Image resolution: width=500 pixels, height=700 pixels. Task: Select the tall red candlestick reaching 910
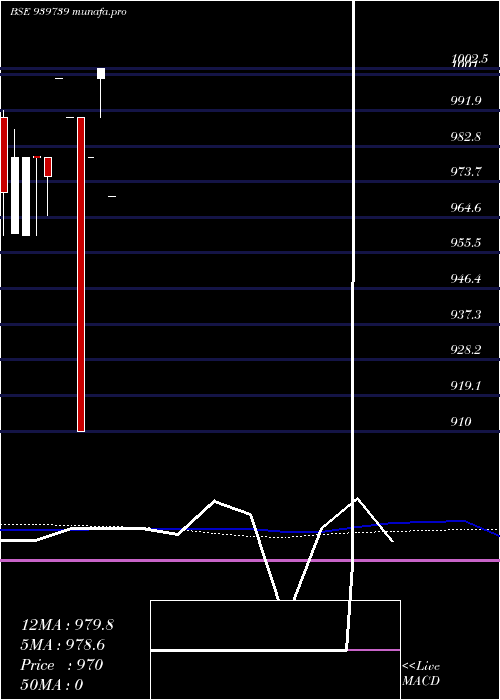coord(81,274)
